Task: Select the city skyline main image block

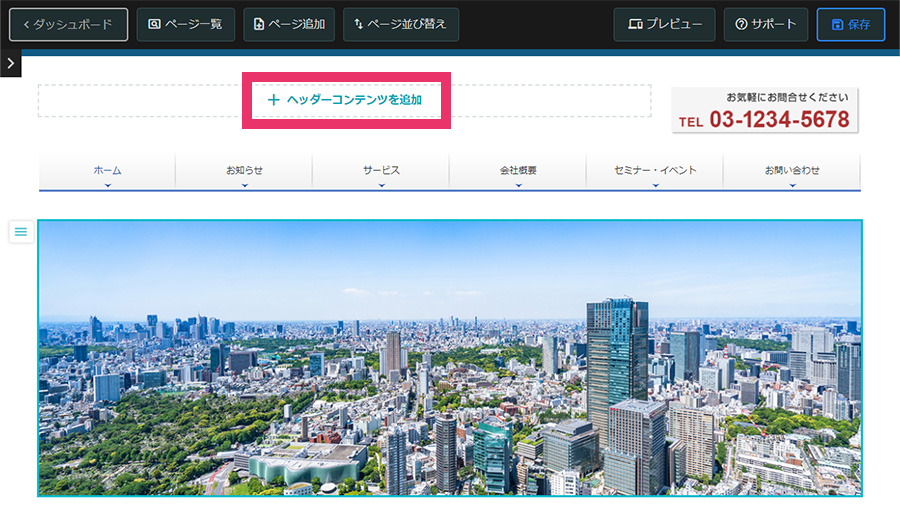Action: click(x=450, y=358)
